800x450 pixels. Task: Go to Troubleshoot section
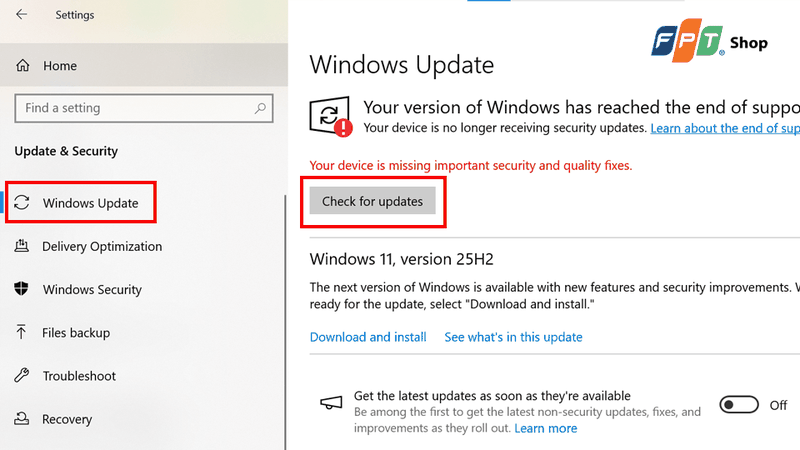tap(79, 376)
